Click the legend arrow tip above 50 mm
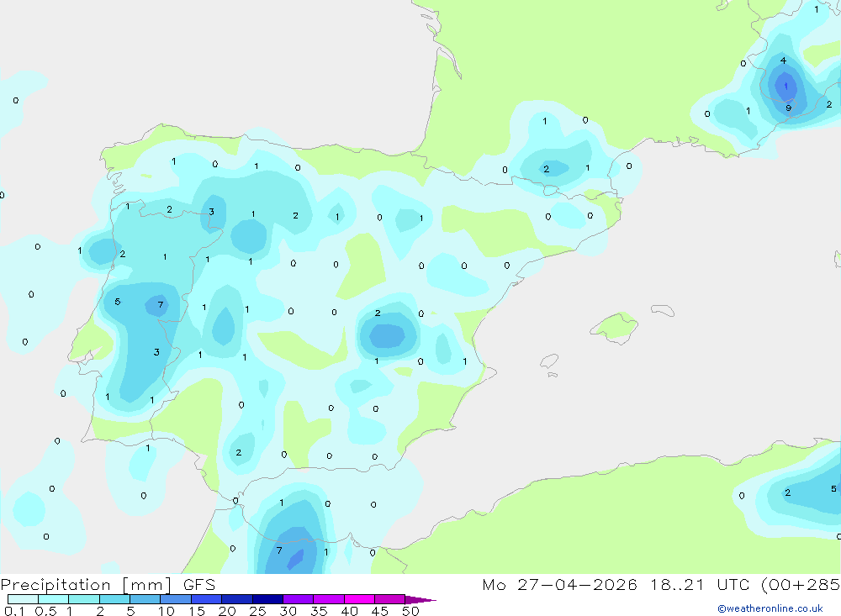 420,600
